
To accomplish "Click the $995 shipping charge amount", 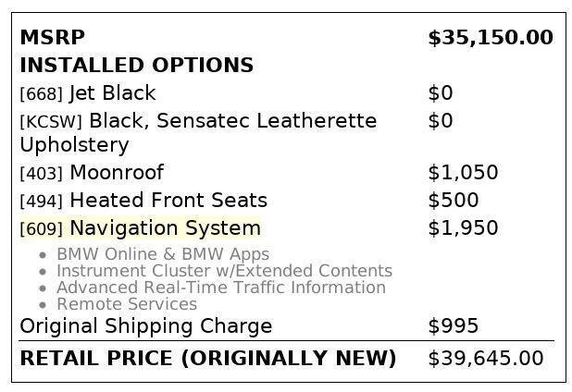I will (453, 326).
